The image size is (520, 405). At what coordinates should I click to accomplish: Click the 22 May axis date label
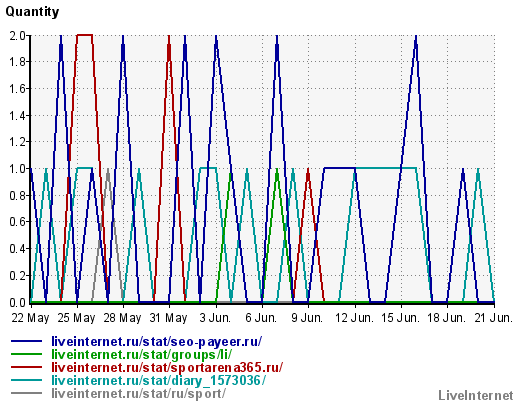(x=30, y=318)
